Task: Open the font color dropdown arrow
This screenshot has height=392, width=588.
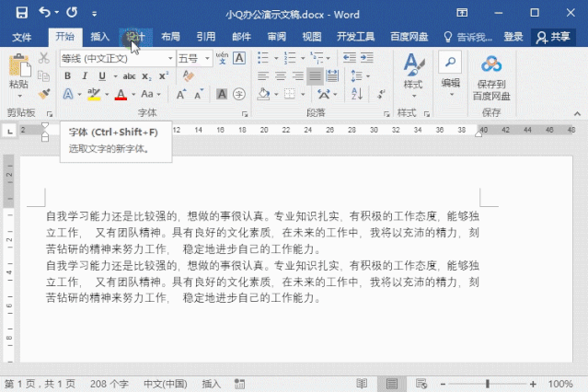Action: [133, 94]
